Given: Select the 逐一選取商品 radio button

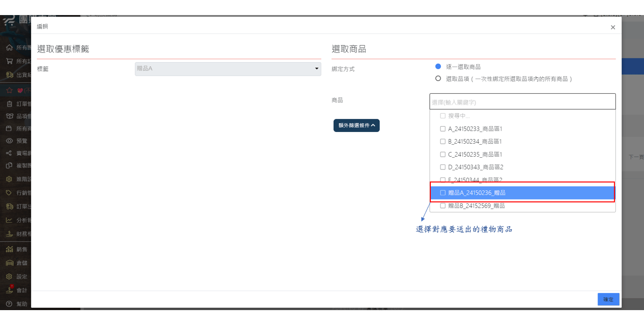Looking at the screenshot, I should click(438, 67).
